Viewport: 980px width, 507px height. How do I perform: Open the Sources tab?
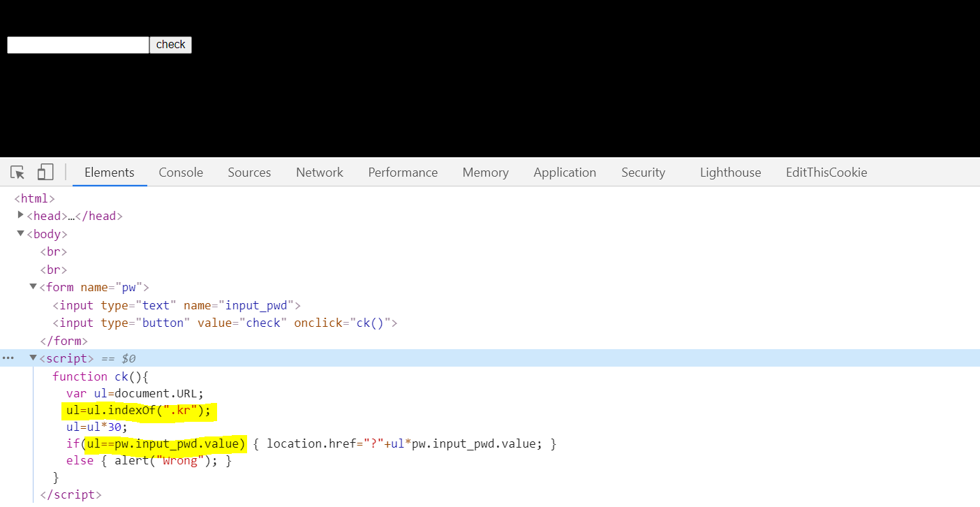tap(249, 172)
